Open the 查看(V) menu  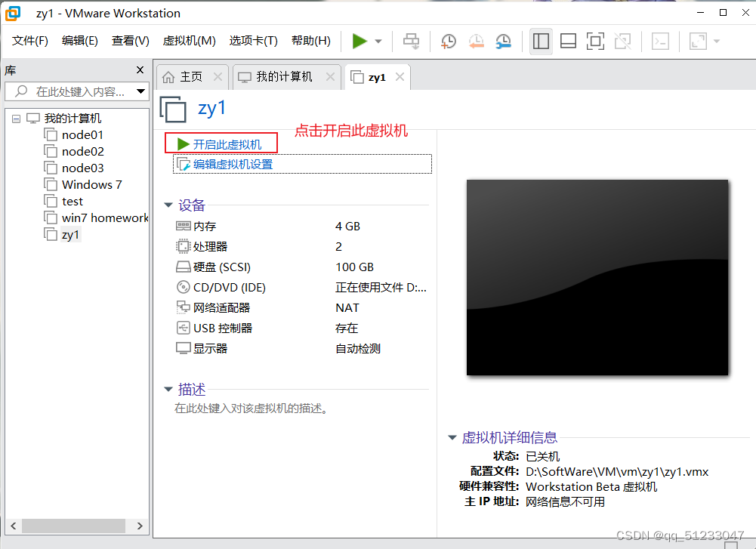pyautogui.click(x=130, y=41)
